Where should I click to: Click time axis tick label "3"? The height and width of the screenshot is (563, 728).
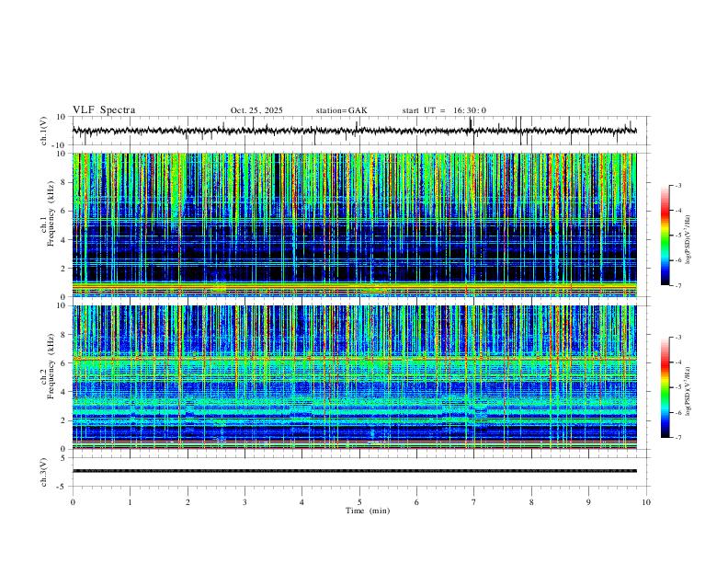click(x=245, y=502)
